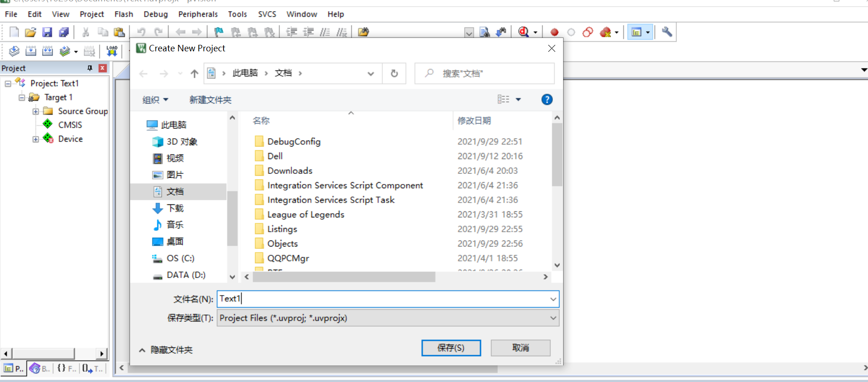The height and width of the screenshot is (382, 868).
Task: Click Project panel horizontal scrollbar thumb
Action: pos(43,354)
